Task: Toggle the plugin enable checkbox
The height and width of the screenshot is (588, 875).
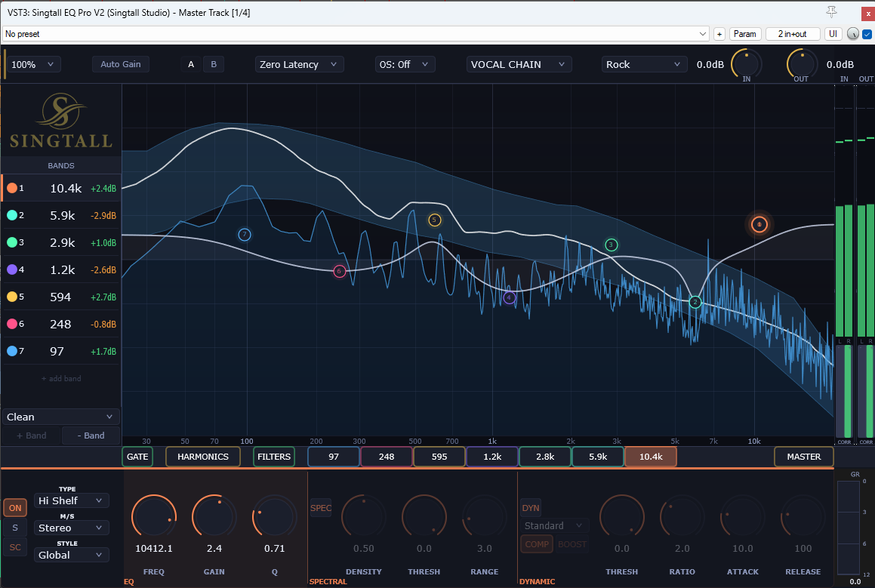Action: pos(867,34)
